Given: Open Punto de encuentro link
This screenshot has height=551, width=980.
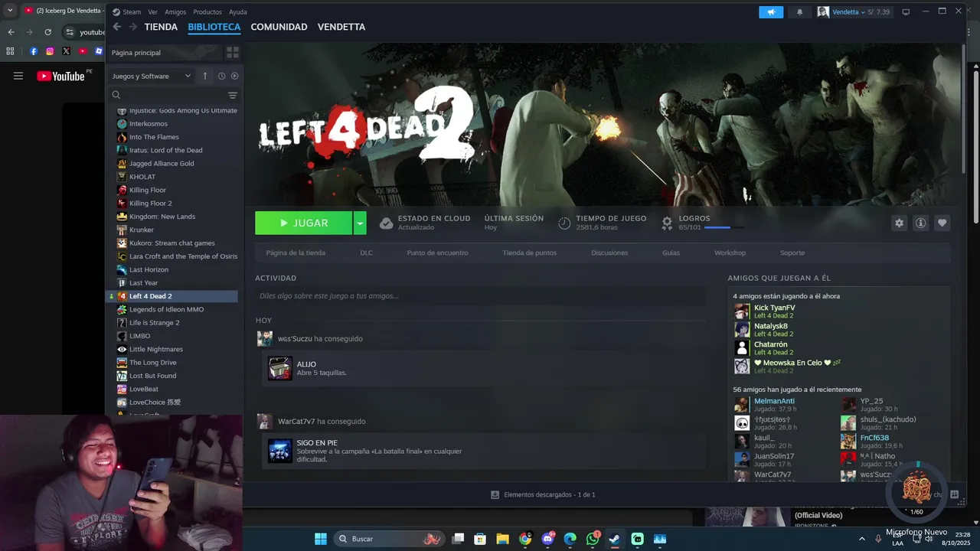Looking at the screenshot, I should [x=438, y=253].
